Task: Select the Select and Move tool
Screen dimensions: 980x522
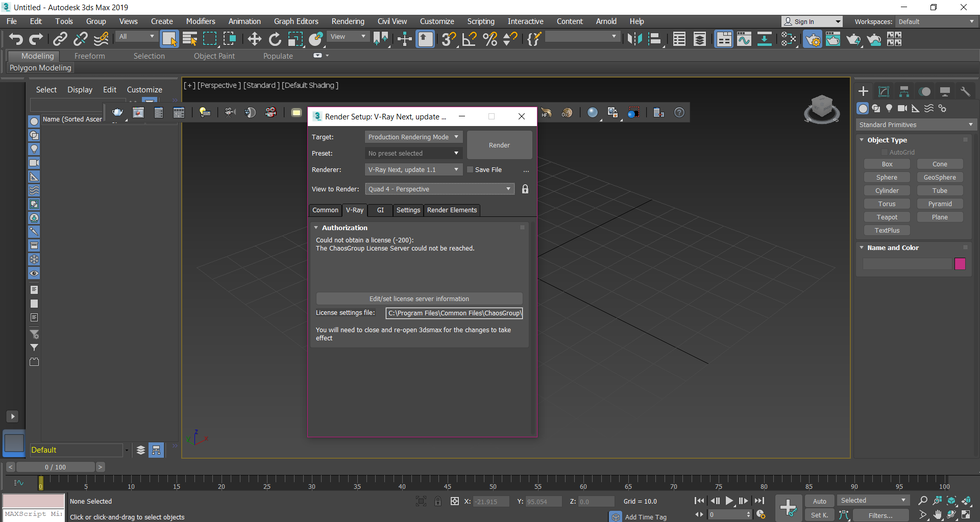Action: 254,39
